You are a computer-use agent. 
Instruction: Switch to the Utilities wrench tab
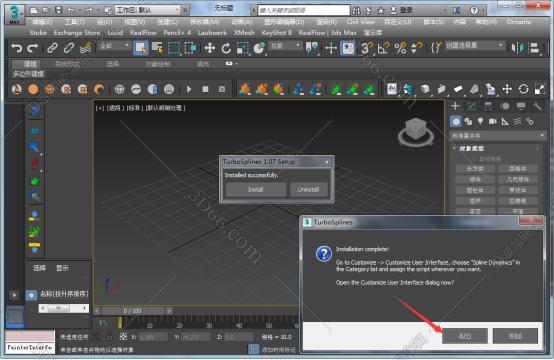537,106
